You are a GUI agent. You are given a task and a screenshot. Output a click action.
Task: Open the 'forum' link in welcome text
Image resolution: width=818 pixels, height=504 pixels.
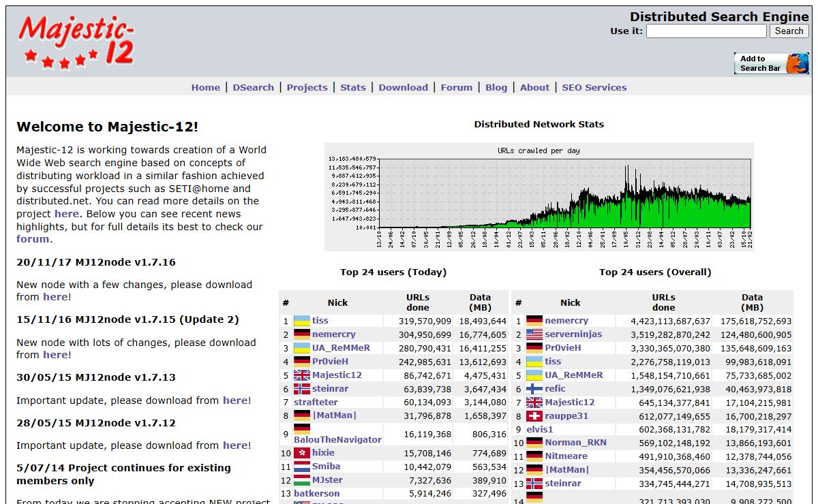33,239
